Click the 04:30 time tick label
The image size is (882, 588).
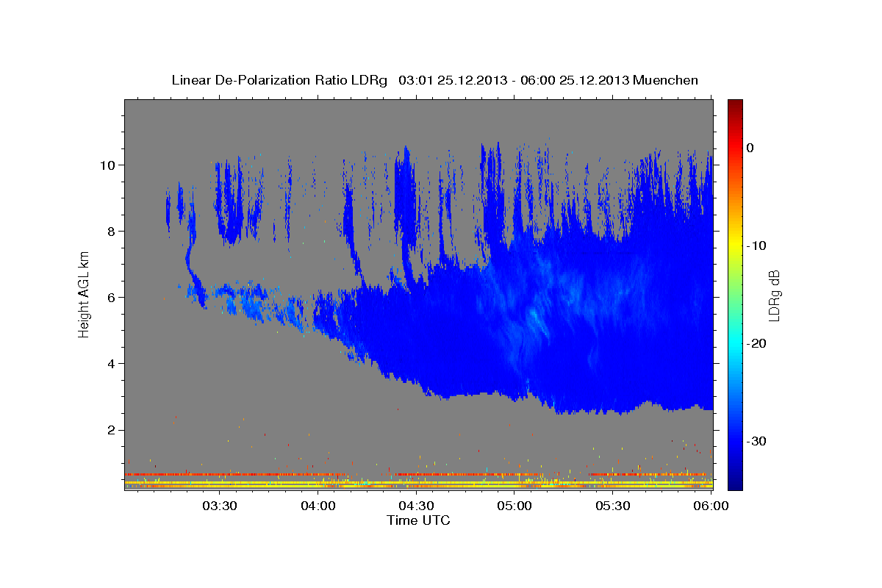(x=416, y=506)
